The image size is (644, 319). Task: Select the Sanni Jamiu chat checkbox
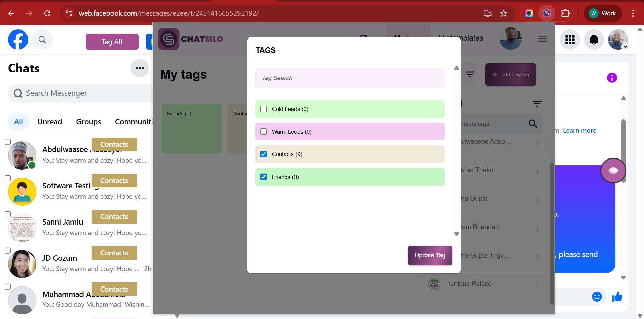(8, 214)
